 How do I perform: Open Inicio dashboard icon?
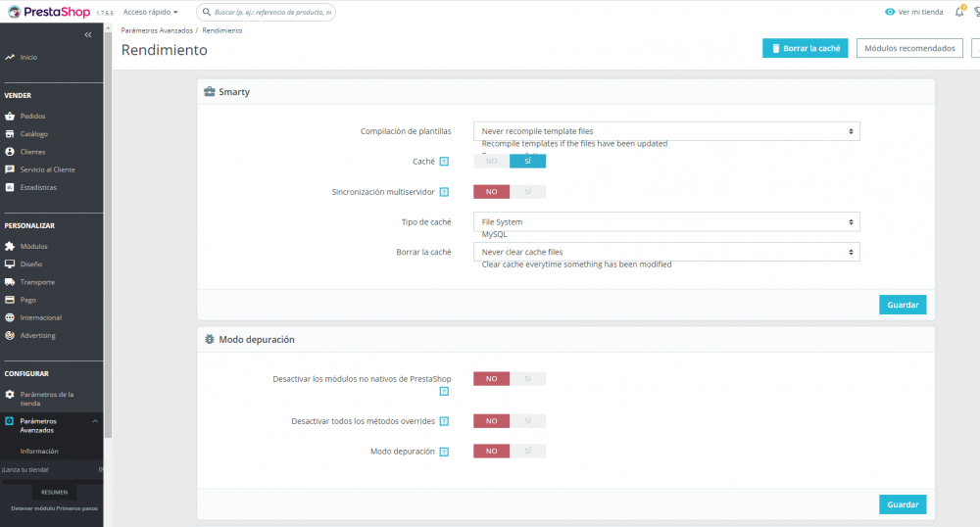click(x=10, y=57)
